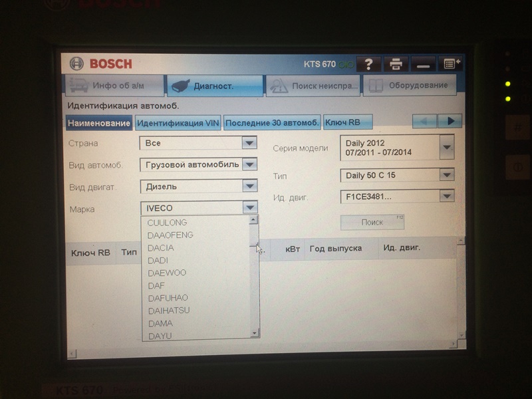Switch to the Диагност. tab
The width and height of the screenshot is (532, 399).
tap(215, 86)
